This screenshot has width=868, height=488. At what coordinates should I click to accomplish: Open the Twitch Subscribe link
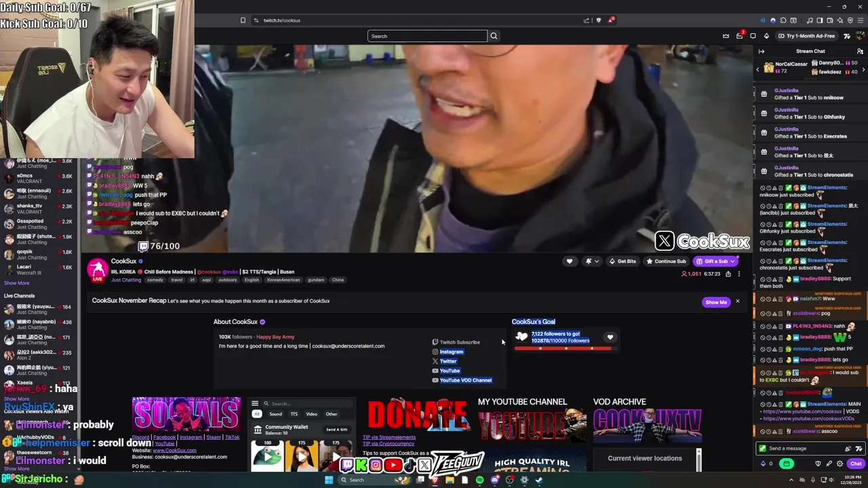click(x=456, y=342)
